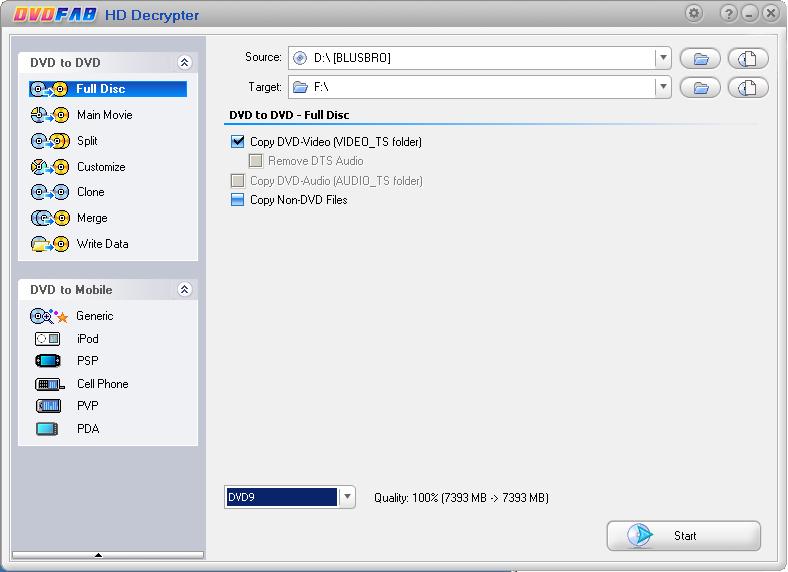Click the PVP device icon
This screenshot has width=788, height=572.
(48, 406)
